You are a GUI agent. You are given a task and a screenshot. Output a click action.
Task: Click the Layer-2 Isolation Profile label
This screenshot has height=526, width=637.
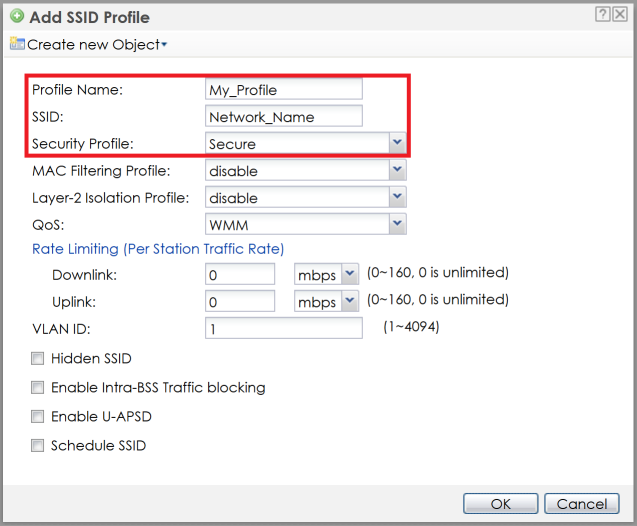(x=110, y=198)
